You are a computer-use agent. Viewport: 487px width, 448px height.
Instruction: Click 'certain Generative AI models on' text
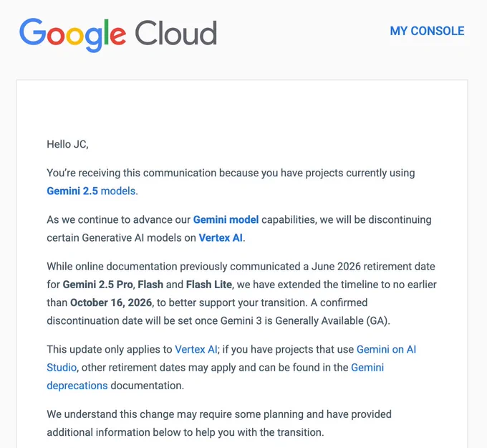[122, 238]
